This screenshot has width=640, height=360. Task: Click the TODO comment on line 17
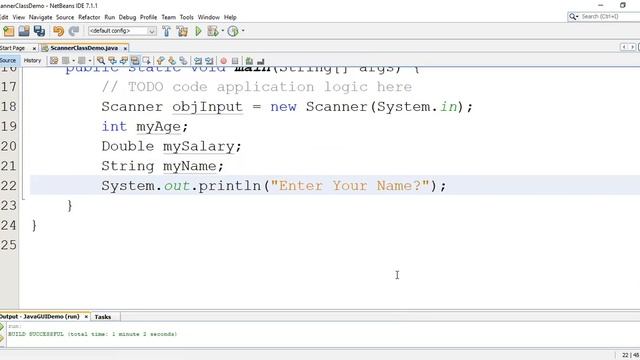pos(257,87)
